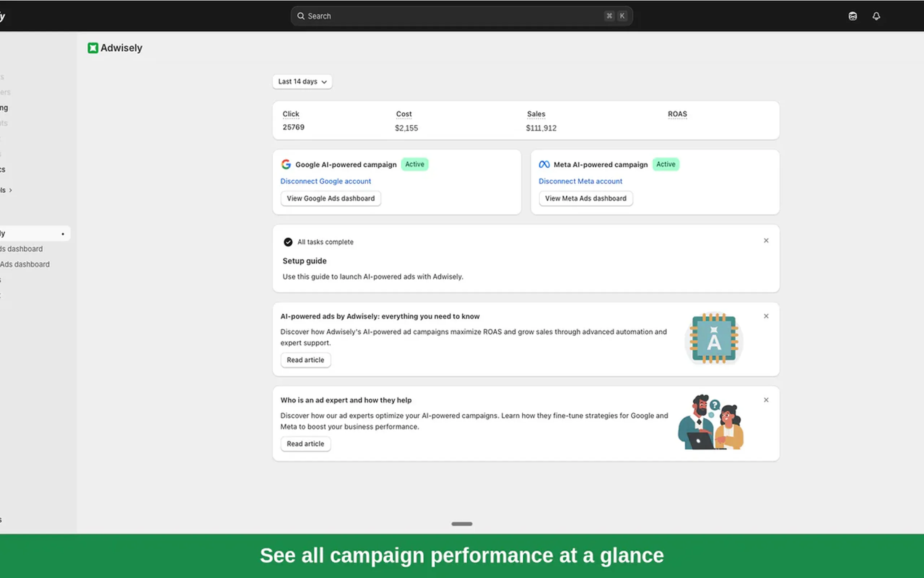Click the $2,155 cost value
924x578 pixels.
pyautogui.click(x=406, y=128)
